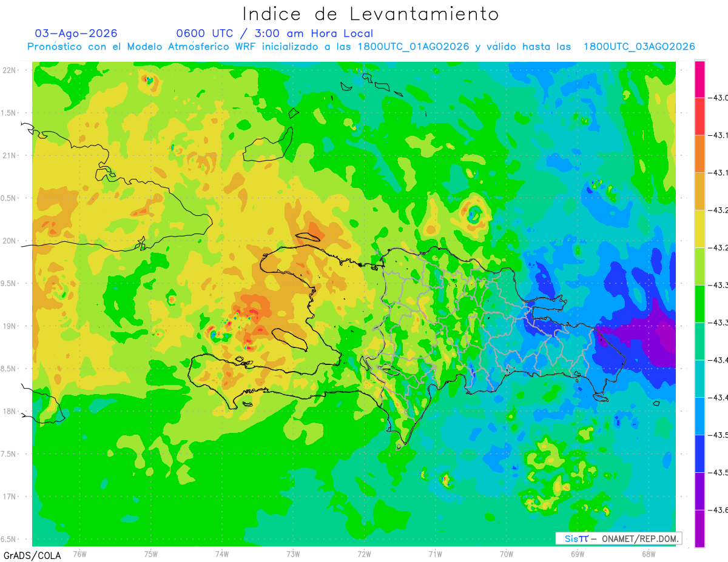Click the 'ONAMET/REP.DOM.' label box

(619, 538)
